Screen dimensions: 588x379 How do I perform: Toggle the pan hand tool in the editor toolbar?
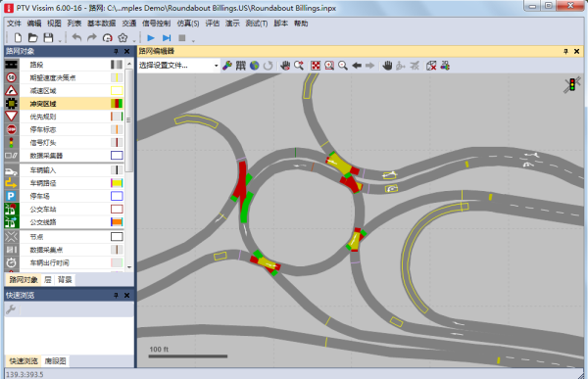point(387,66)
